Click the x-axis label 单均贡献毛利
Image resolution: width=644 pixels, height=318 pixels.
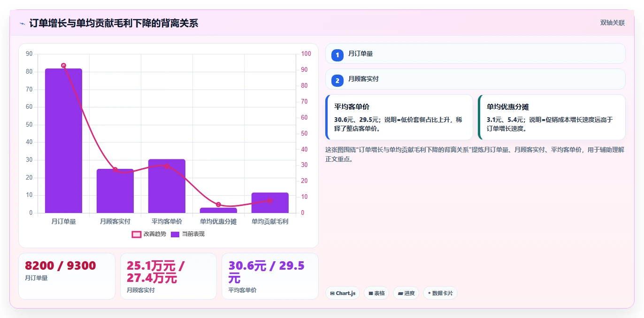tap(270, 221)
